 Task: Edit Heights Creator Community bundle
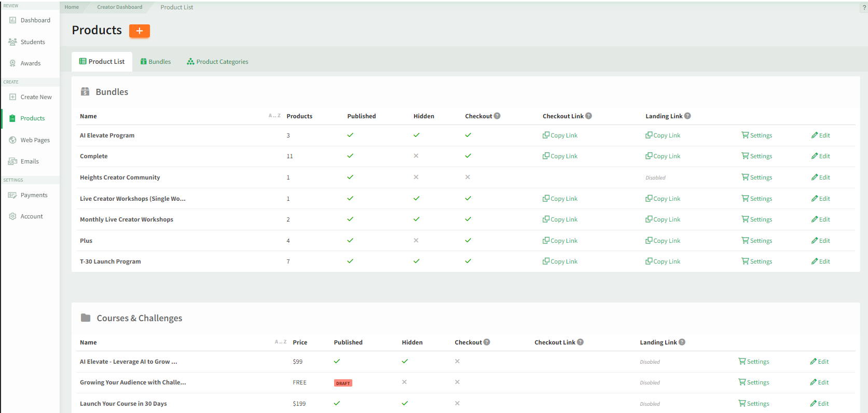(x=821, y=177)
